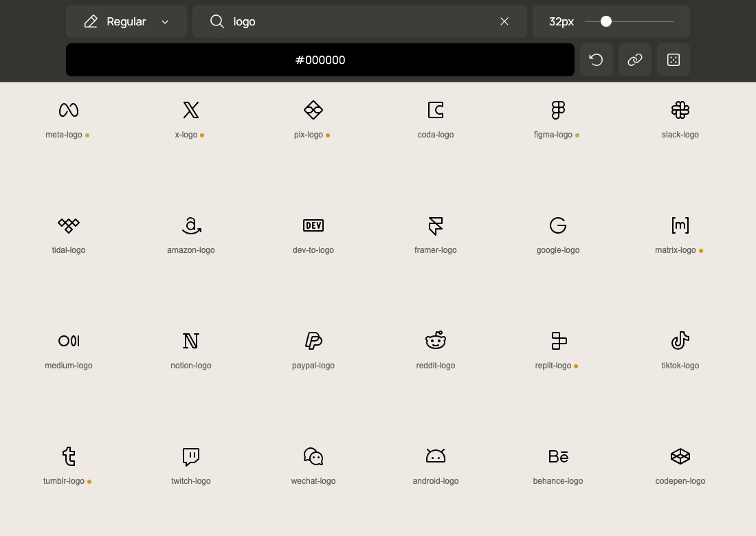The width and height of the screenshot is (756, 536).
Task: Pick the dev-to-logo icon
Action: (x=313, y=225)
